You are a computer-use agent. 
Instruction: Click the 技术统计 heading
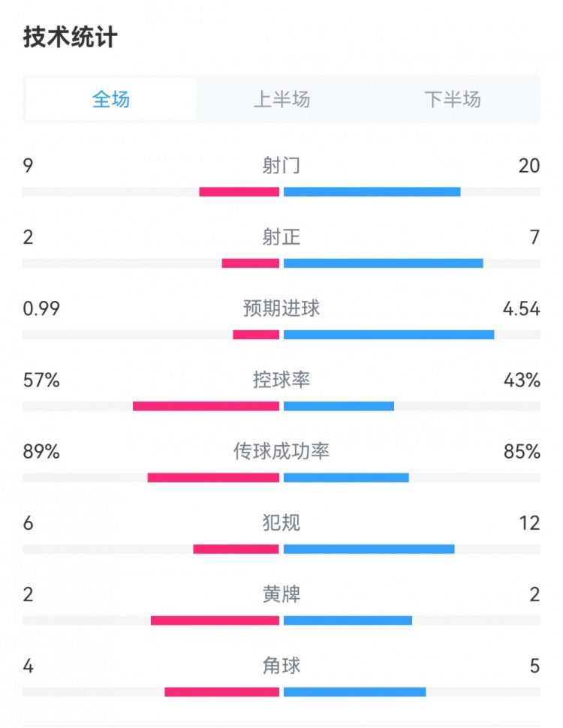[x=71, y=38]
